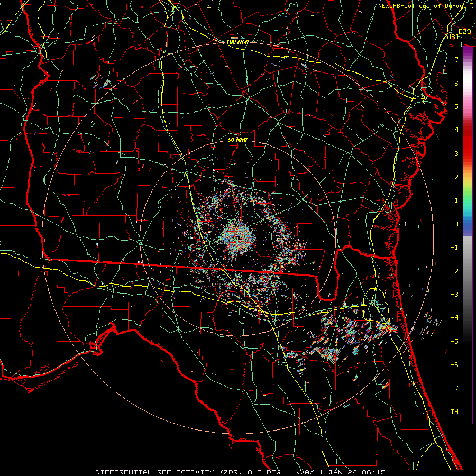
Task: Click the "5" value on the color scale
Action: coord(456,106)
